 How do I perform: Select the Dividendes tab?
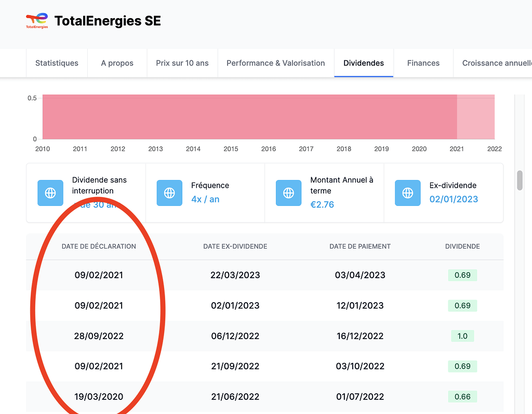(x=364, y=63)
